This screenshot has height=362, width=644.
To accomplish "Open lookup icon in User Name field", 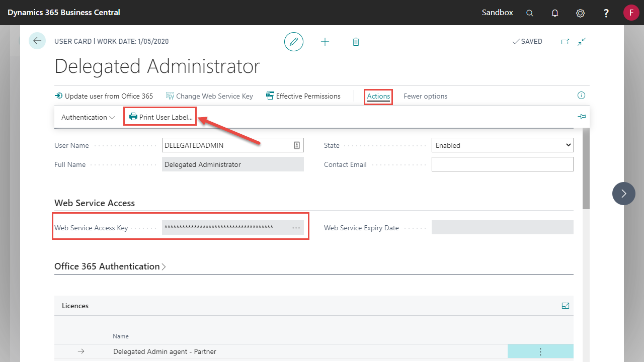I will click(x=297, y=145).
